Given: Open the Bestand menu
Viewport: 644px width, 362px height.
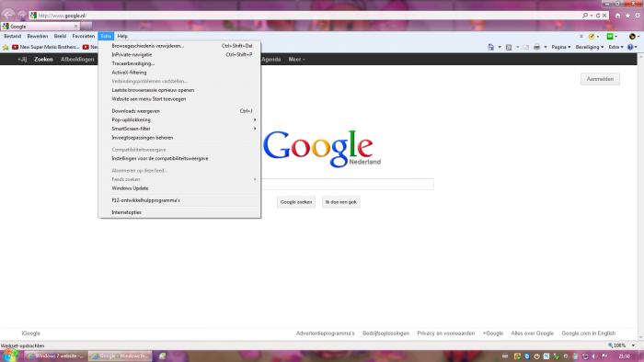Looking at the screenshot, I should 12,36.
